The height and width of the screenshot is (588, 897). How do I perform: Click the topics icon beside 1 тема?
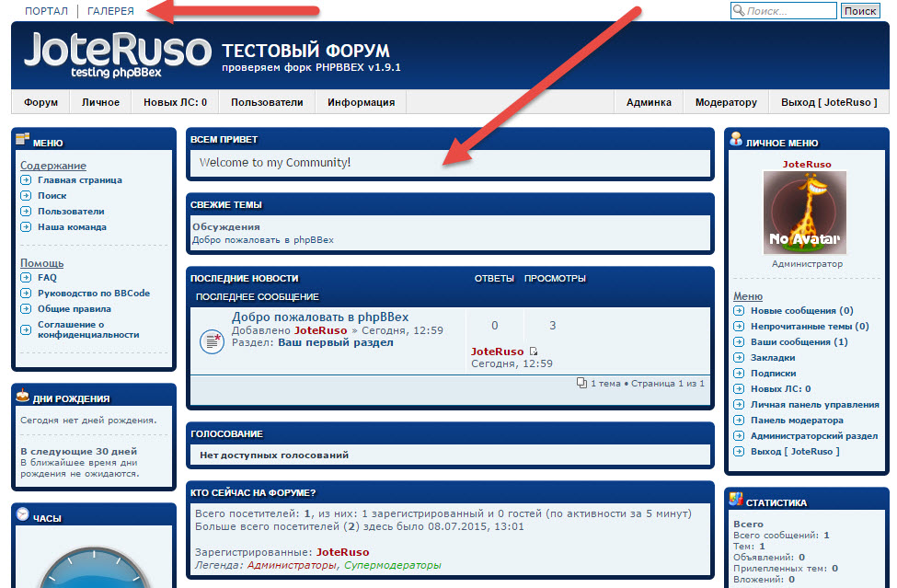pos(581,383)
